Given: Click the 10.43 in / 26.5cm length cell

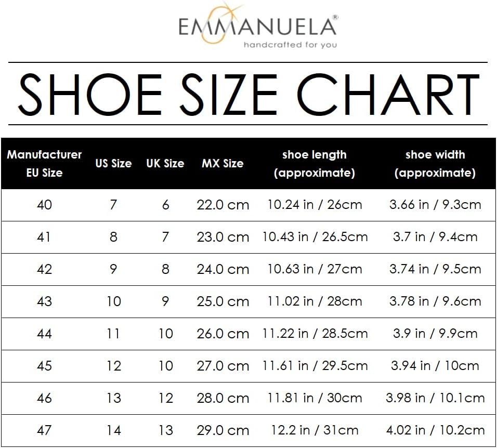Looking at the screenshot, I should pyautogui.click(x=315, y=237).
